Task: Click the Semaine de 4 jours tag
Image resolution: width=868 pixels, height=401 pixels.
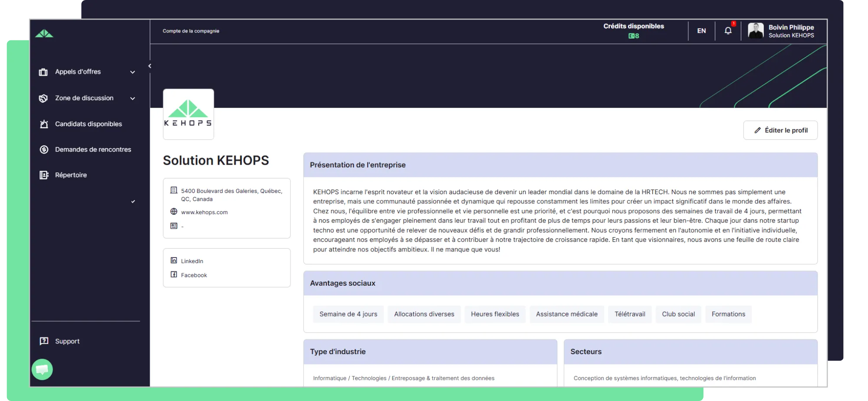Action: point(348,314)
